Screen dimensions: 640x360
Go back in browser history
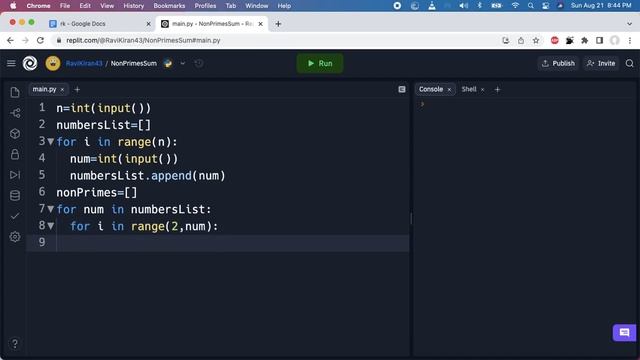[x=10, y=40]
